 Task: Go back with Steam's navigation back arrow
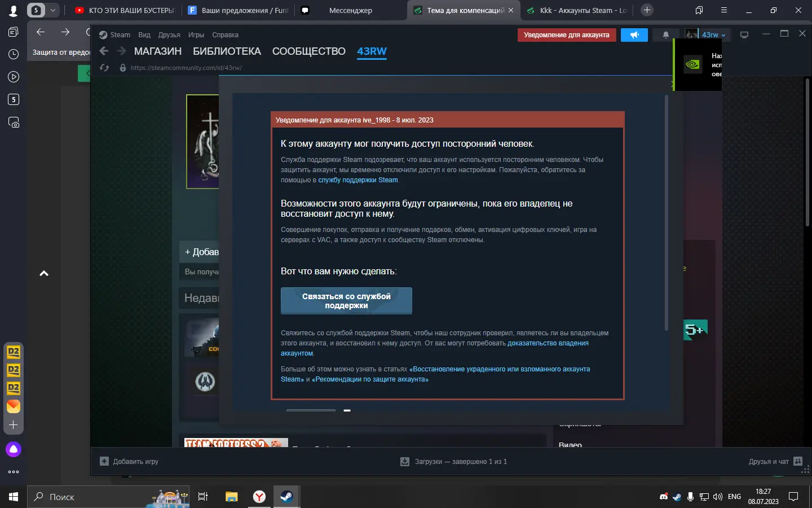point(104,51)
